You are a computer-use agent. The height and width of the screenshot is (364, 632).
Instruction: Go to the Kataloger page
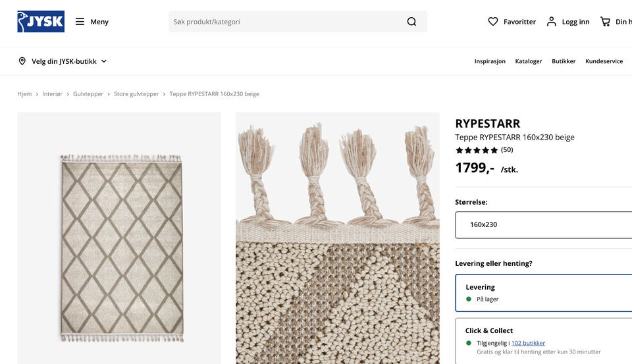529,61
